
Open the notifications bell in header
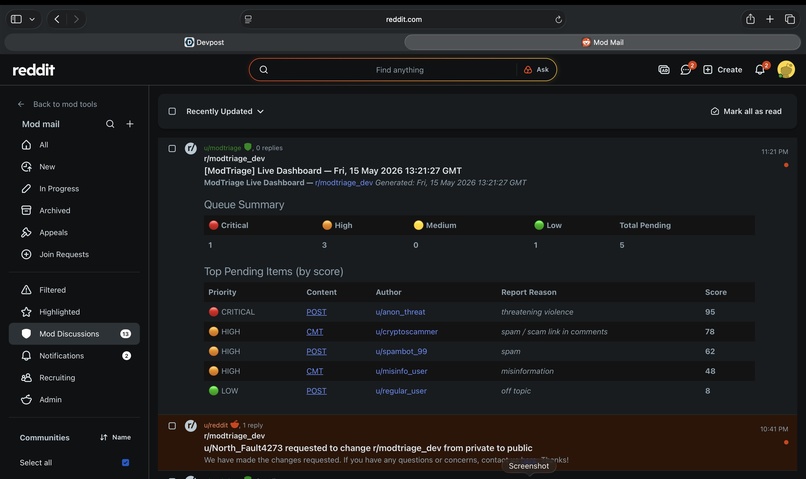760,69
